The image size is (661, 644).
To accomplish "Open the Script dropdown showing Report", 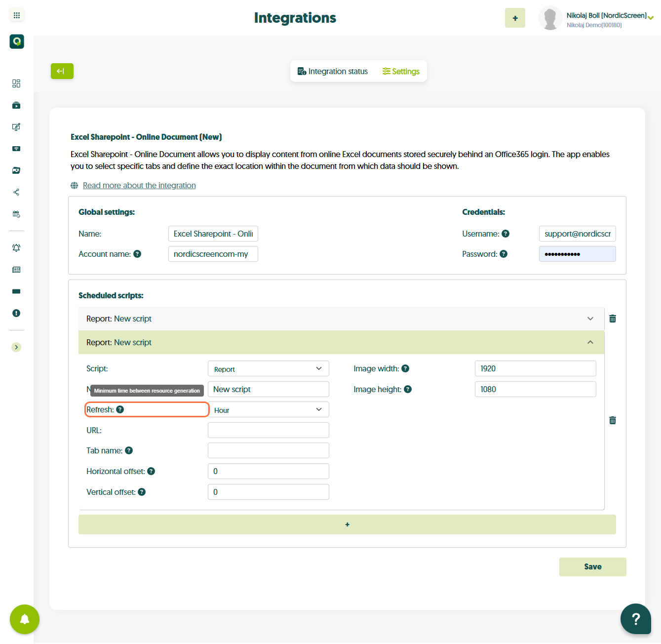I will coord(269,368).
